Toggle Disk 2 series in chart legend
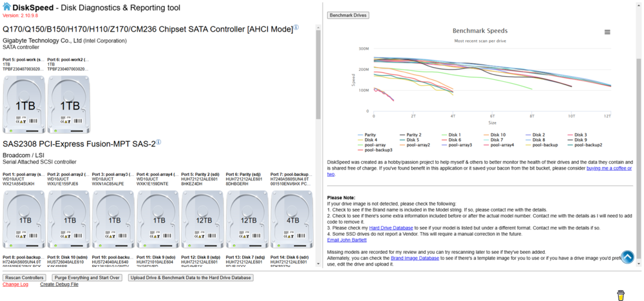The image size is (644, 301). (x=535, y=135)
